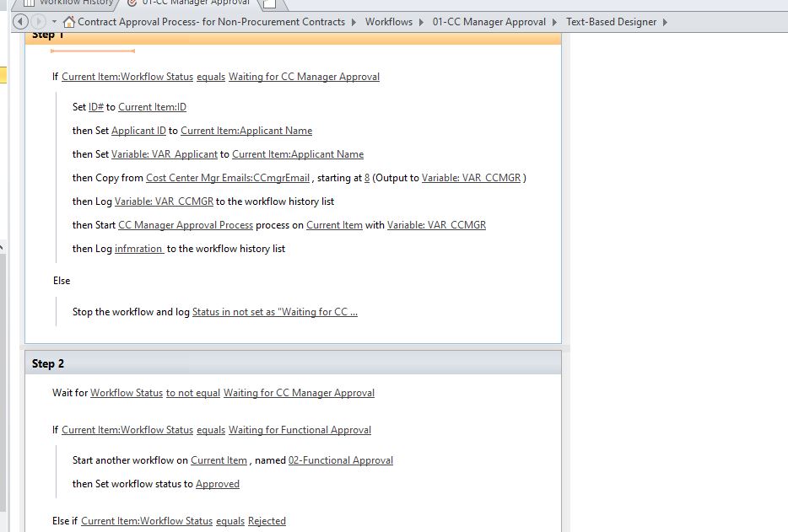Edit Waiting for Functional Approval value
The image size is (788, 532).
[x=300, y=430]
